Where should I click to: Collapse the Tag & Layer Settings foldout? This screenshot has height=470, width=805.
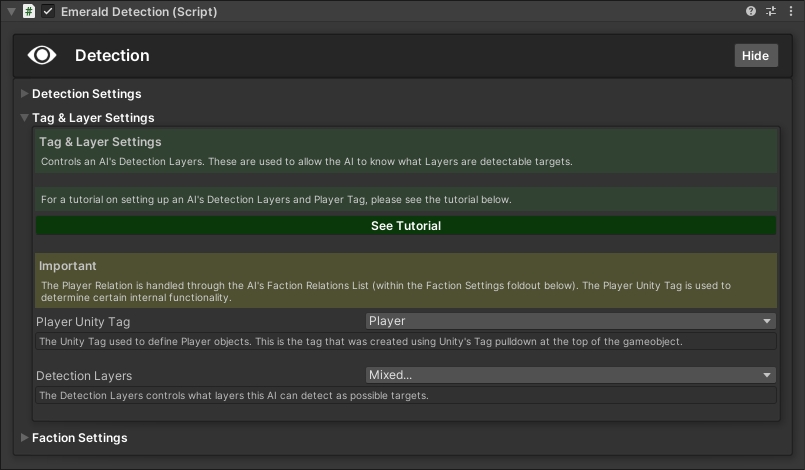coord(25,118)
